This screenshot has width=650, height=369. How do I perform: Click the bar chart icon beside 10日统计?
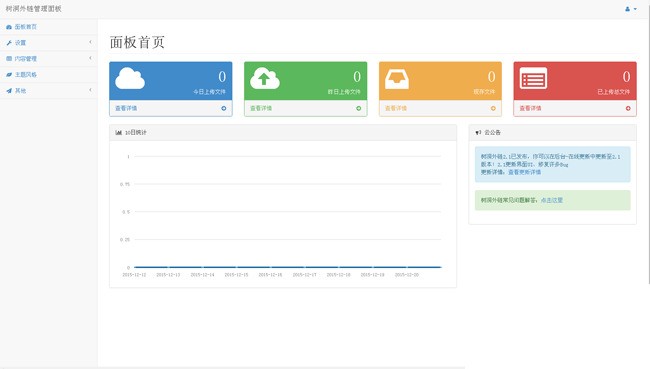119,133
